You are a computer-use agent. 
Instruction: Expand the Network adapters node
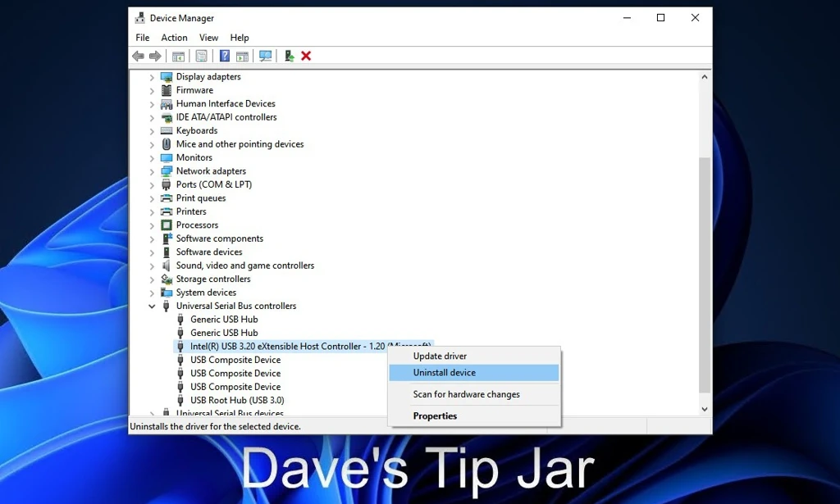tap(152, 171)
